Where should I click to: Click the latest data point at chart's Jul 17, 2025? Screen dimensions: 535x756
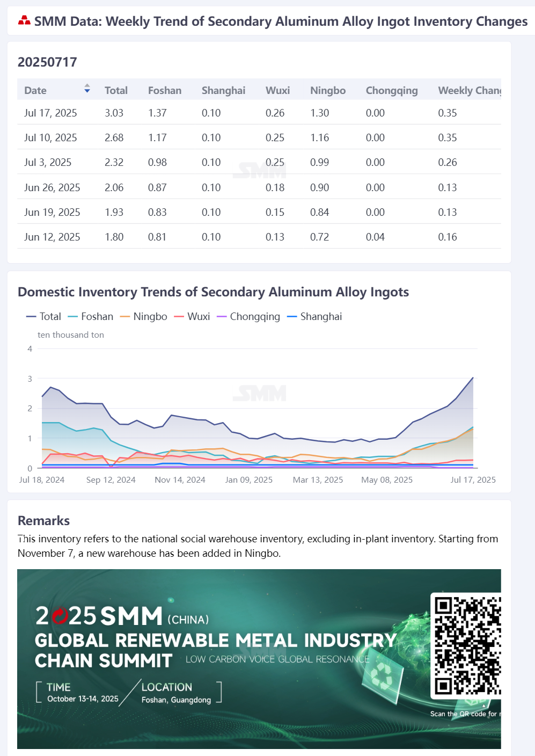(473, 377)
